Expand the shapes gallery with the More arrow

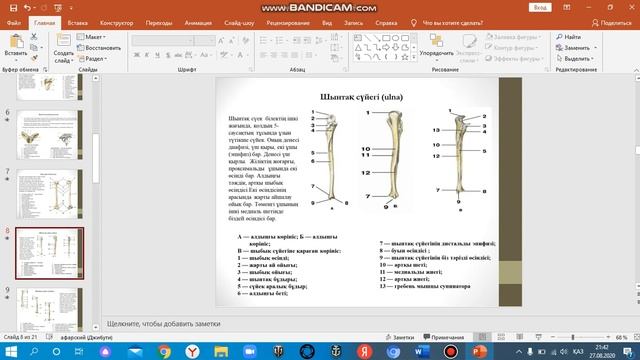[x=414, y=57]
